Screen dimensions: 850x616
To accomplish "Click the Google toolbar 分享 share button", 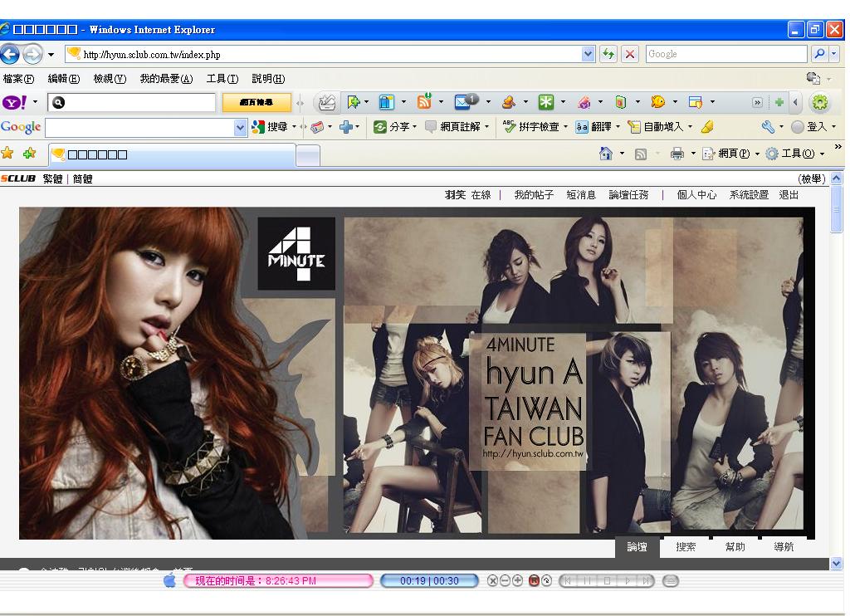I will tap(392, 127).
